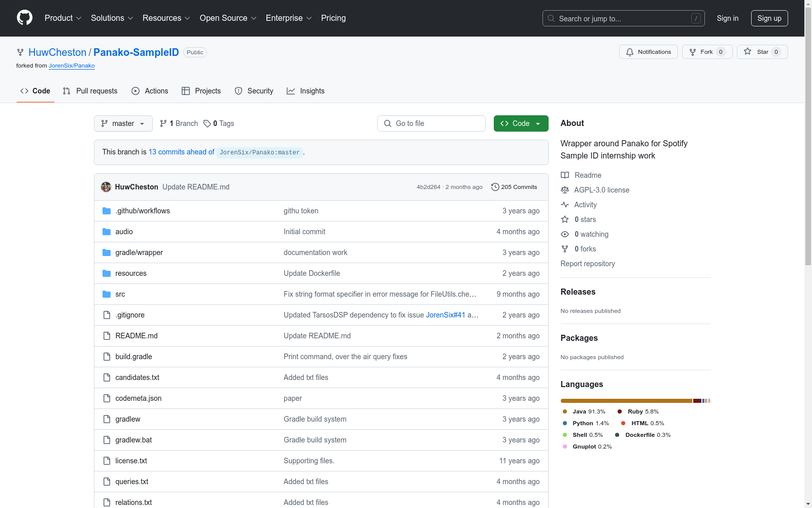
Task: Open the relations.txt file
Action: point(133,502)
